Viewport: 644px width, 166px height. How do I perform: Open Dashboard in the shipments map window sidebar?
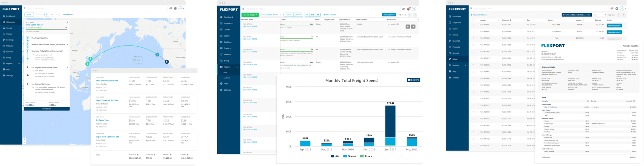pyautogui.click(x=11, y=16)
